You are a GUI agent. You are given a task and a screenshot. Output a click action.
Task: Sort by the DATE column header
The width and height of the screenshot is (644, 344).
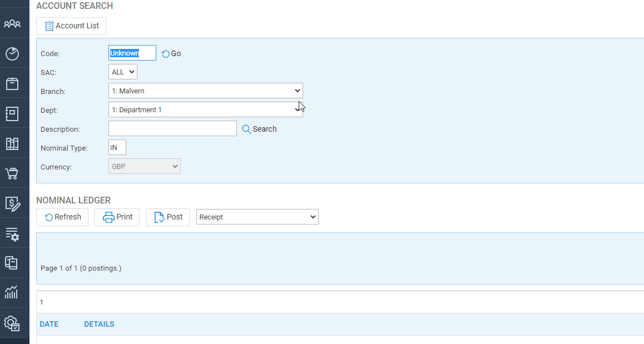point(49,325)
